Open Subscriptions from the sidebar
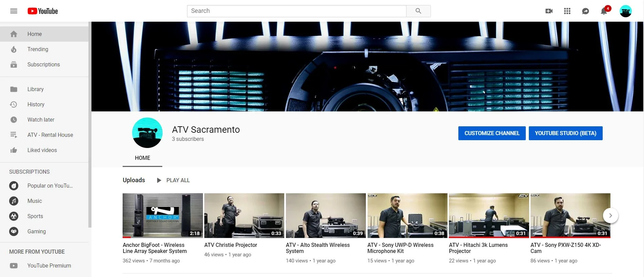The height and width of the screenshot is (277, 644). 44,64
